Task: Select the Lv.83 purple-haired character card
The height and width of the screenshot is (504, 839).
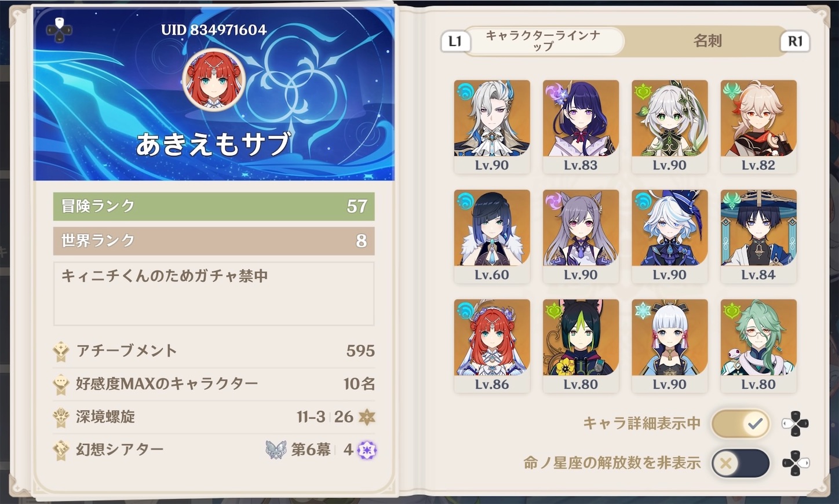Action: pyautogui.click(x=581, y=127)
